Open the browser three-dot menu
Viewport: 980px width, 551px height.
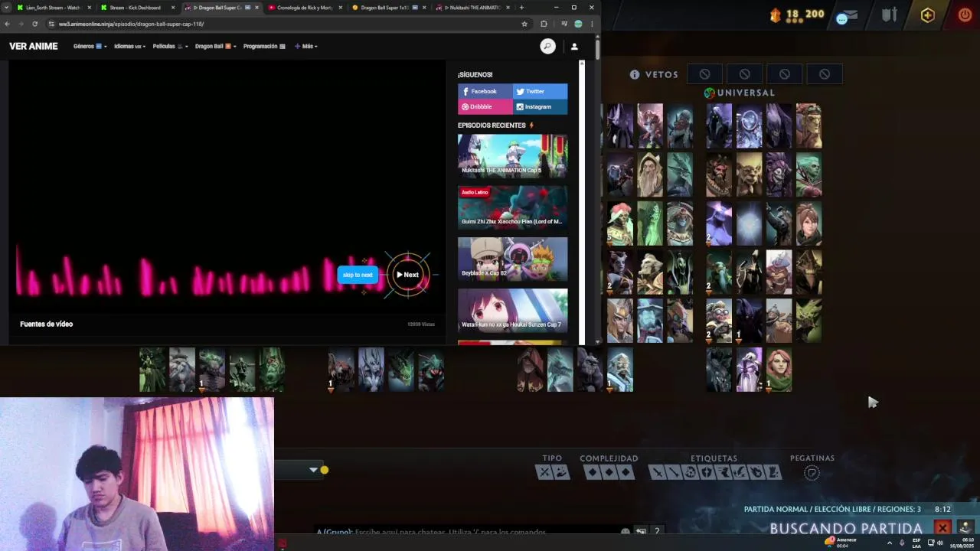click(591, 24)
